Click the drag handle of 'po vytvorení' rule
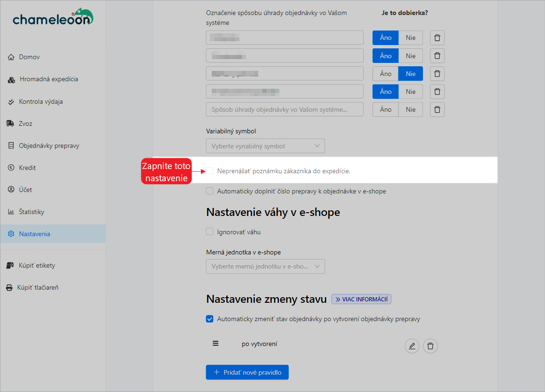The image size is (545, 392). pyautogui.click(x=215, y=343)
